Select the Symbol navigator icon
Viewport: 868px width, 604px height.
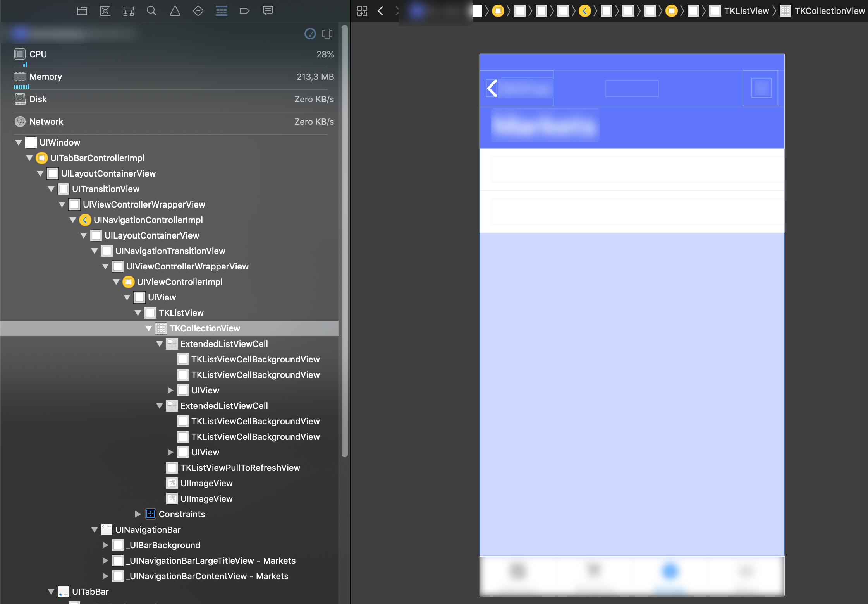tap(128, 11)
